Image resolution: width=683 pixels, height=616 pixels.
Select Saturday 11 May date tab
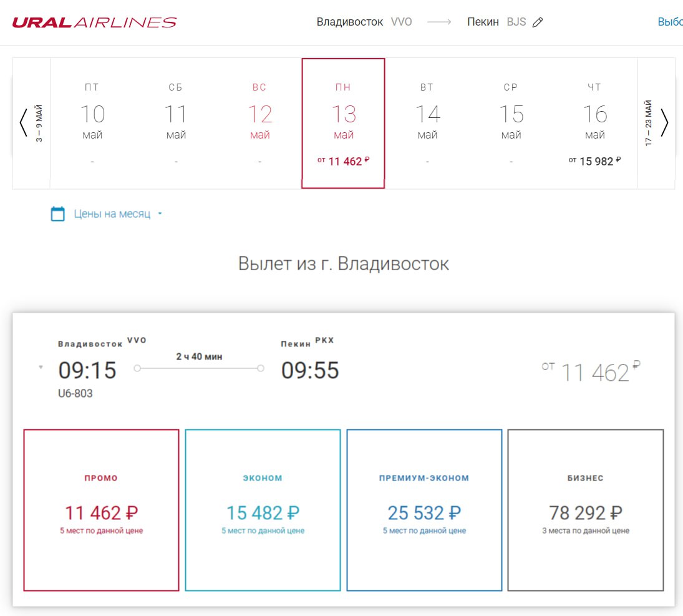[x=176, y=123]
